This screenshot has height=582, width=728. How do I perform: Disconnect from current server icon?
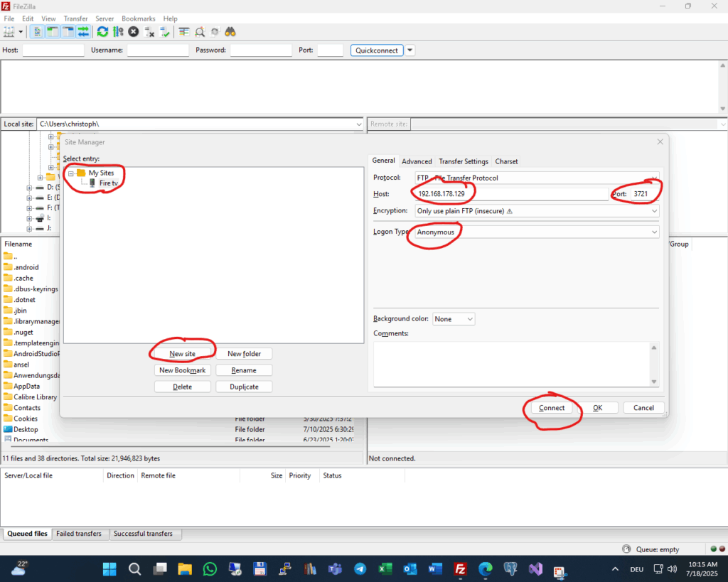(x=149, y=32)
